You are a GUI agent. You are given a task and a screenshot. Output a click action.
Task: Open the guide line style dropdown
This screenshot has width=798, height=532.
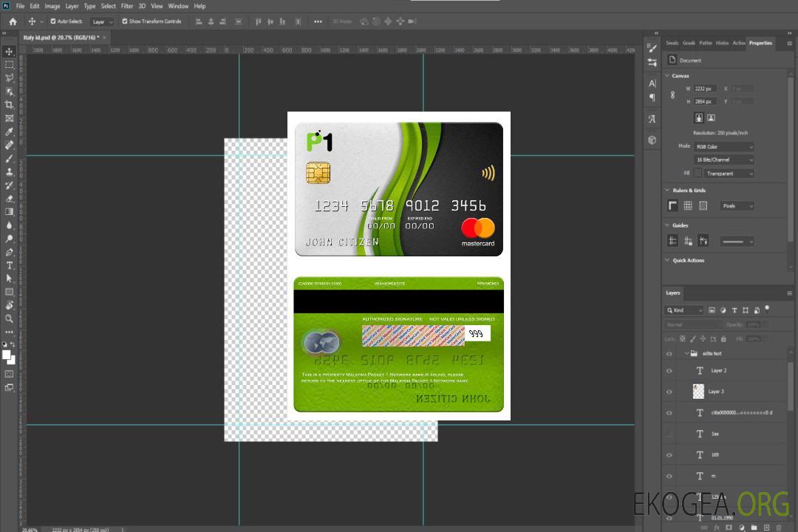tap(737, 242)
